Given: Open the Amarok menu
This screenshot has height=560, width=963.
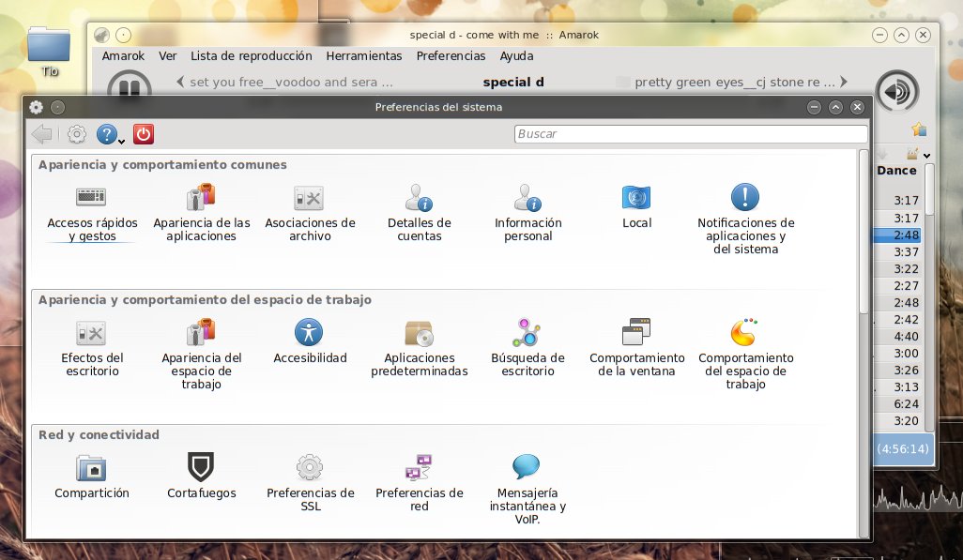Looking at the screenshot, I should click(124, 56).
